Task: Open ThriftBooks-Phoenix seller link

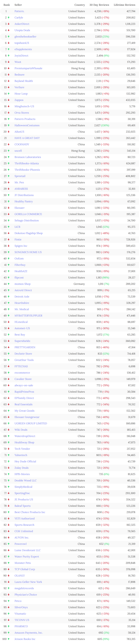Action: (x=27, y=170)
